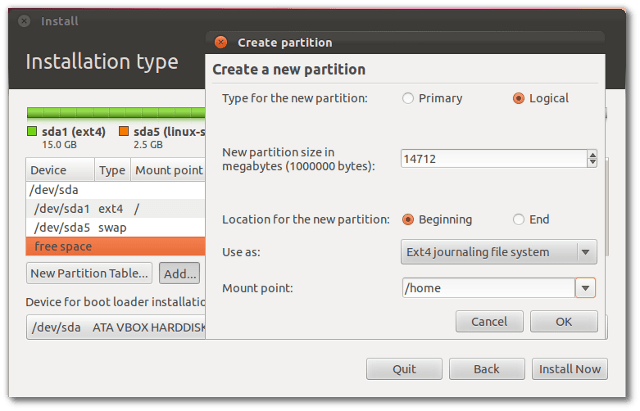Viewport: 640px width, 411px height.
Task: Click the '2.5 GB' size text
Action: coord(148,144)
